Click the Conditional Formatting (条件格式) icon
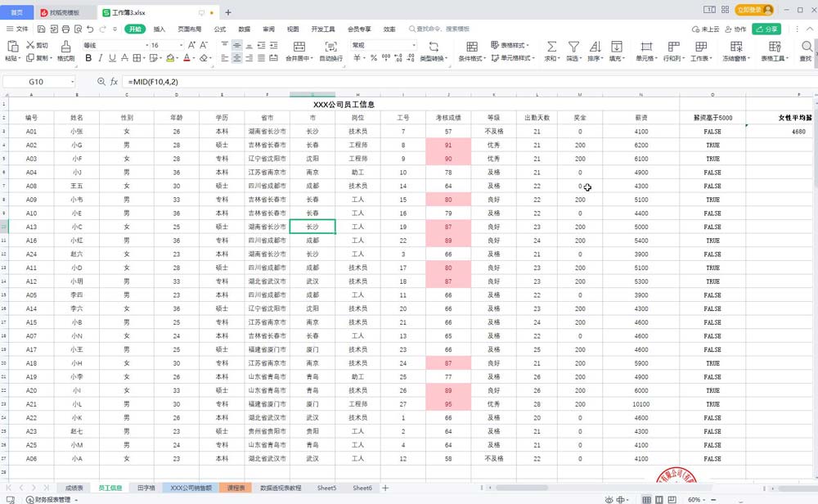 click(472, 47)
